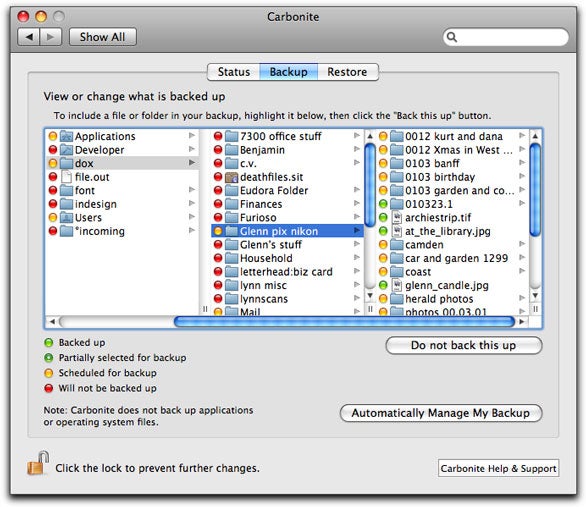Select the deathfiles.sit archive icon
Screen dimensions: 586x507
[x=232, y=177]
